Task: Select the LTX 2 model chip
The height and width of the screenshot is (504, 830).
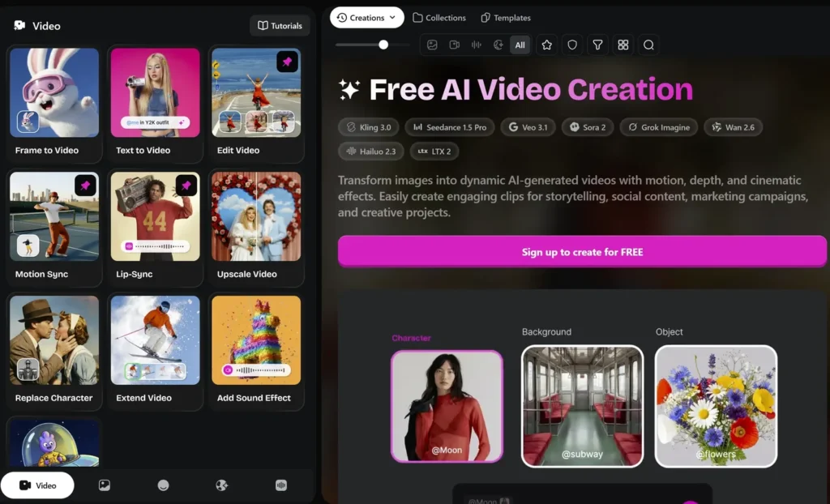Action: click(x=434, y=152)
